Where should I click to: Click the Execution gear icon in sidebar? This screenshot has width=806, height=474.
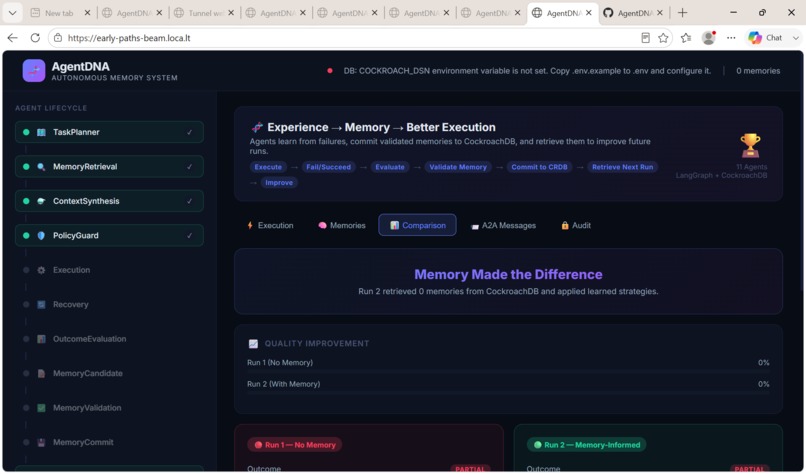pyautogui.click(x=41, y=270)
